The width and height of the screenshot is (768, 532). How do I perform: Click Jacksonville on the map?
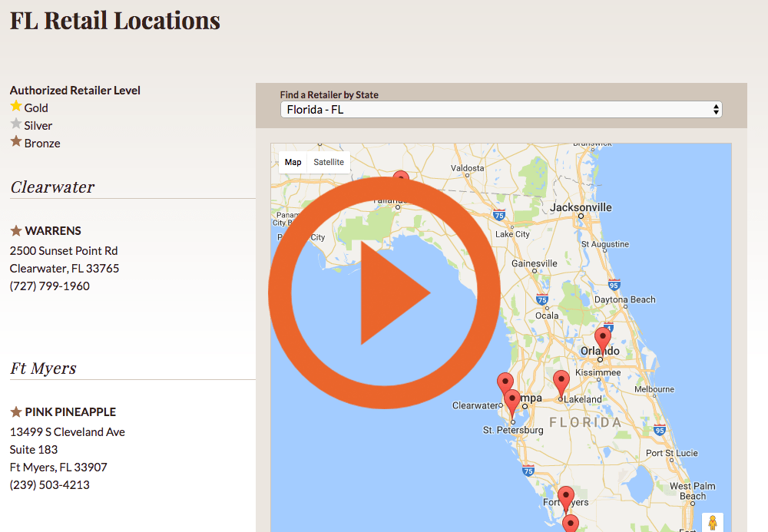point(581,207)
